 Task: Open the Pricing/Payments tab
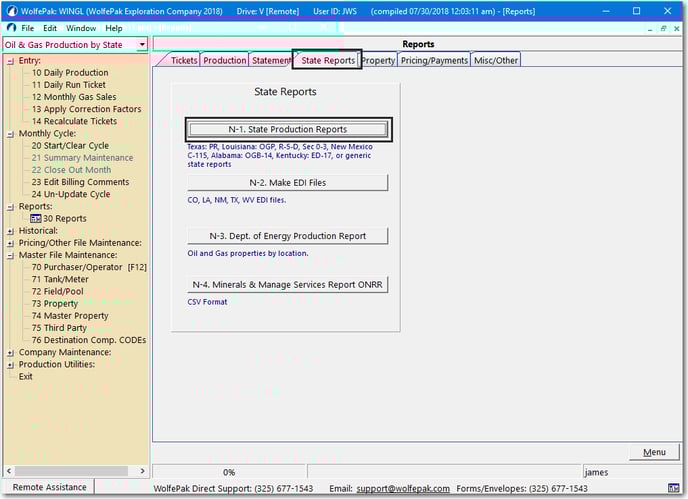coord(434,60)
